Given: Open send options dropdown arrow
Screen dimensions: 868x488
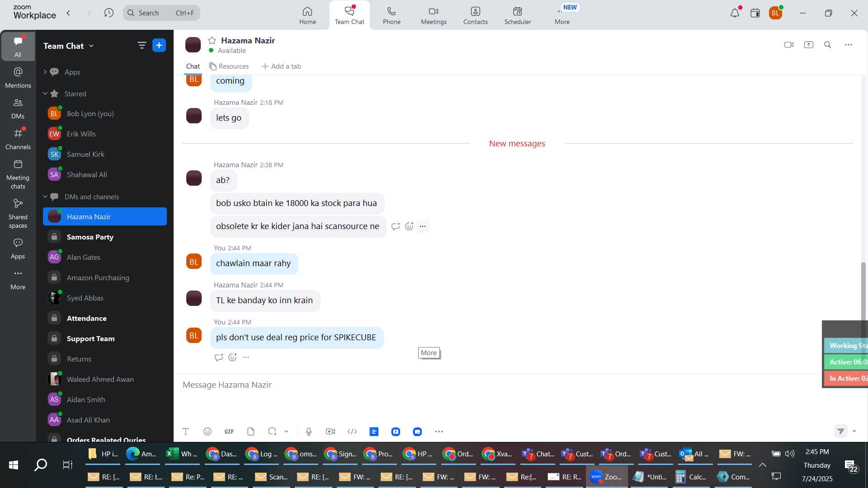Looking at the screenshot, I should 854,431.
